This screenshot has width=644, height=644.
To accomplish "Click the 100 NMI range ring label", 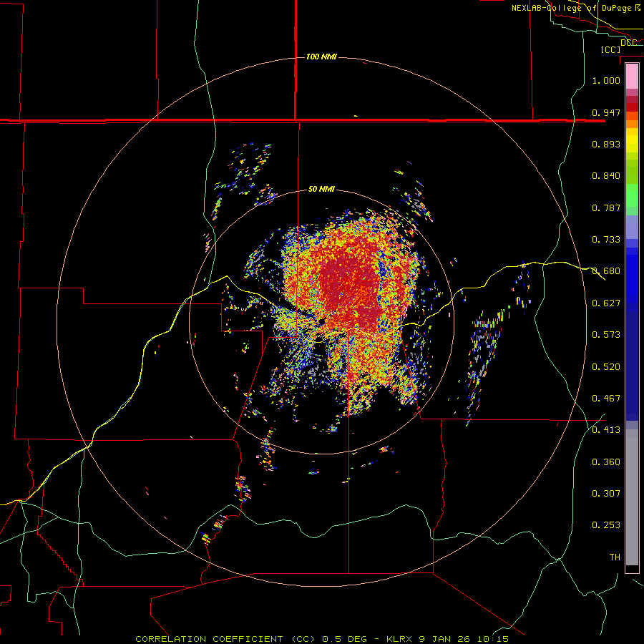I will pos(321,57).
